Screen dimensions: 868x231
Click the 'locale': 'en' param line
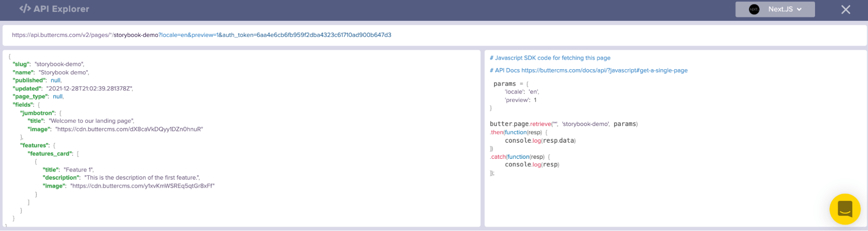click(x=522, y=92)
